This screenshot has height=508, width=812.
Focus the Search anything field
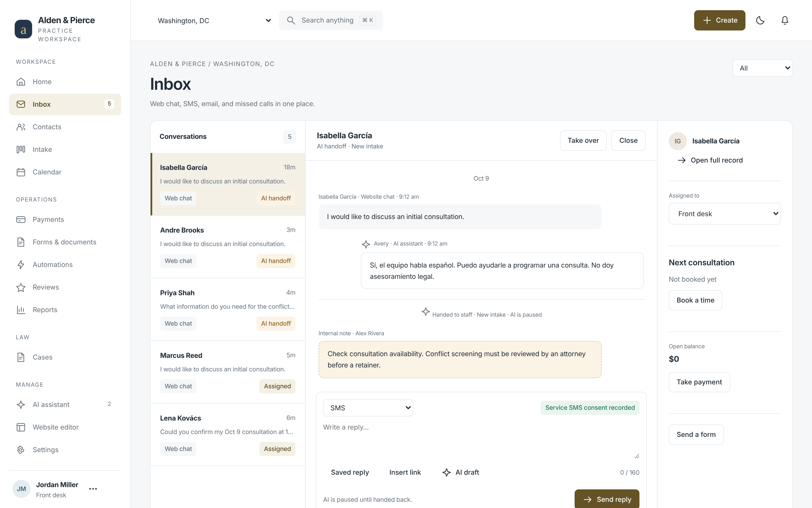click(x=331, y=20)
